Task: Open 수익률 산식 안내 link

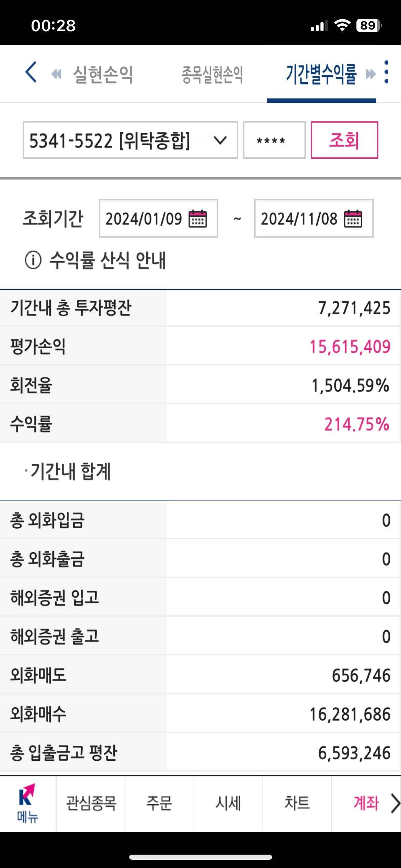Action: coord(109,260)
